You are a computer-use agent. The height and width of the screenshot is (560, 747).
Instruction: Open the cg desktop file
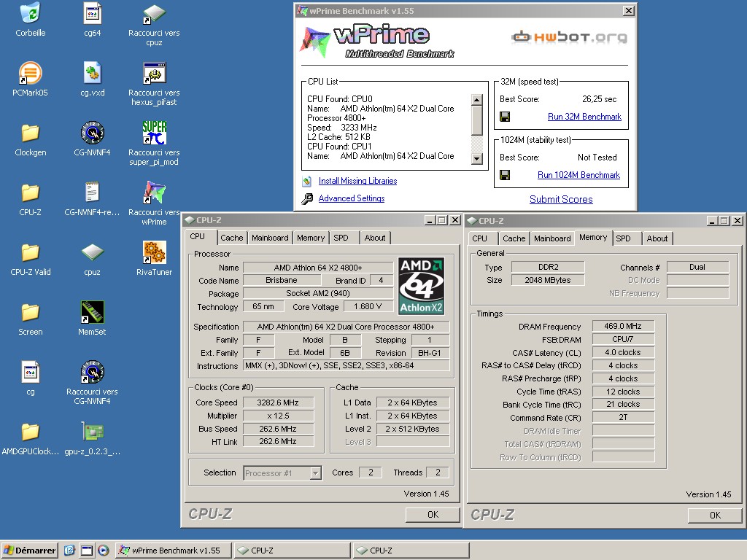coord(31,373)
